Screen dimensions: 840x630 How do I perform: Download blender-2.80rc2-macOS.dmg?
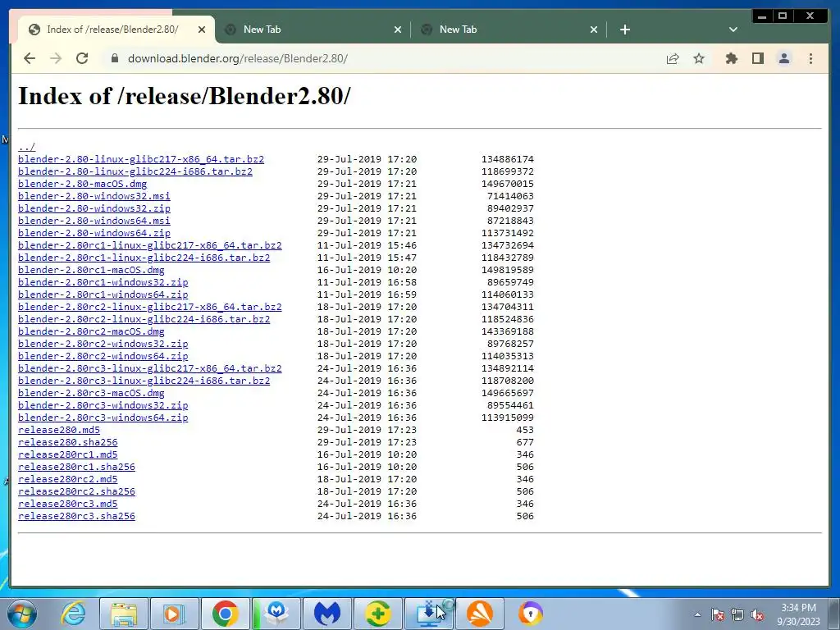91,331
